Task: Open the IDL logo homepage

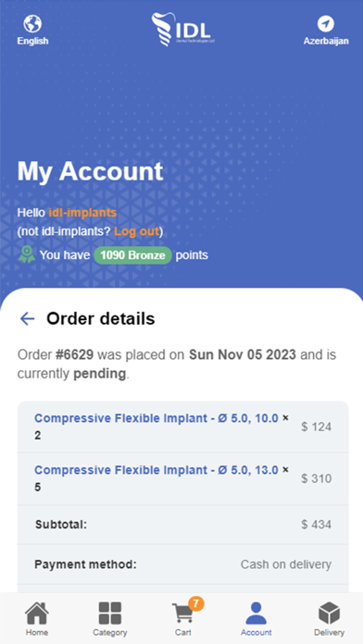Action: [x=182, y=30]
